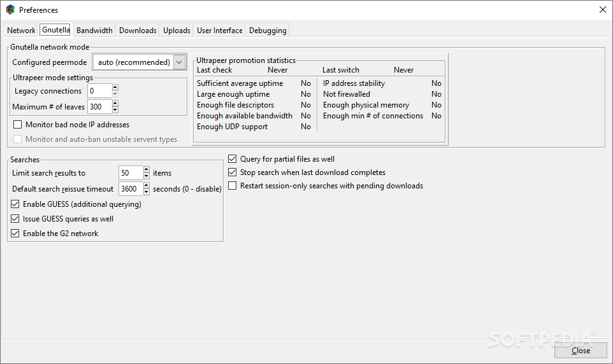The height and width of the screenshot is (364, 613).
Task: Click the 'Enough available bandwidth' label
Action: 244,116
